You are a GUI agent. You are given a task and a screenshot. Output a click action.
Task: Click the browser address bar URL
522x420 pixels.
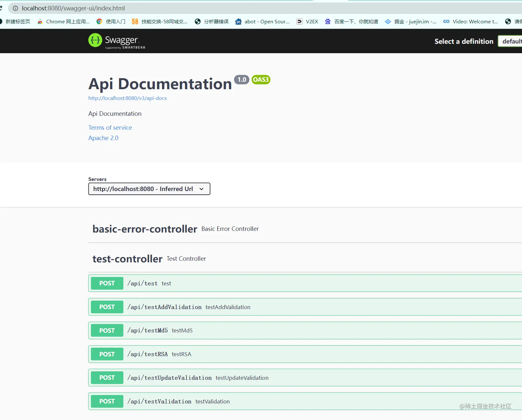[x=73, y=8]
